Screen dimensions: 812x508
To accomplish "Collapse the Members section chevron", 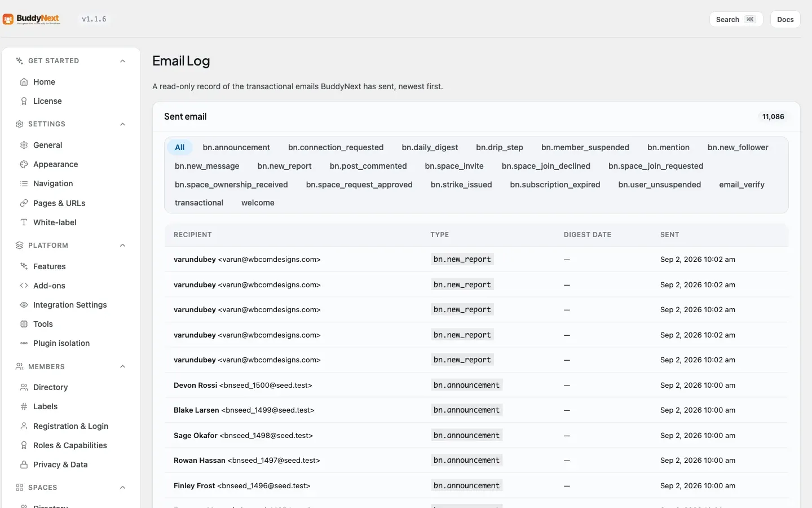I will point(123,367).
